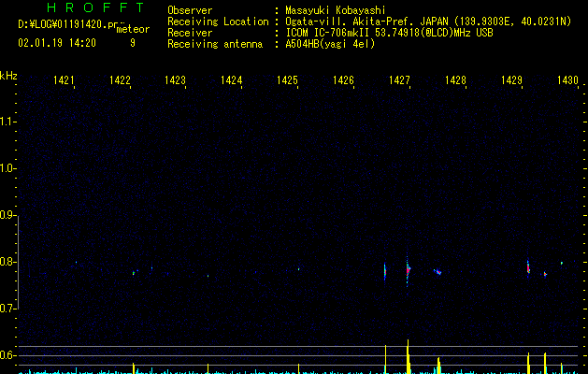The image size is (588, 374).
Task: Click the 0.6 kHz frequency label
Action: click(x=7, y=355)
